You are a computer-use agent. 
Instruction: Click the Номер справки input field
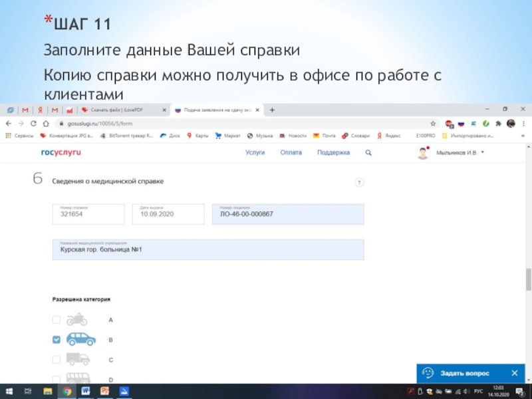coord(88,214)
